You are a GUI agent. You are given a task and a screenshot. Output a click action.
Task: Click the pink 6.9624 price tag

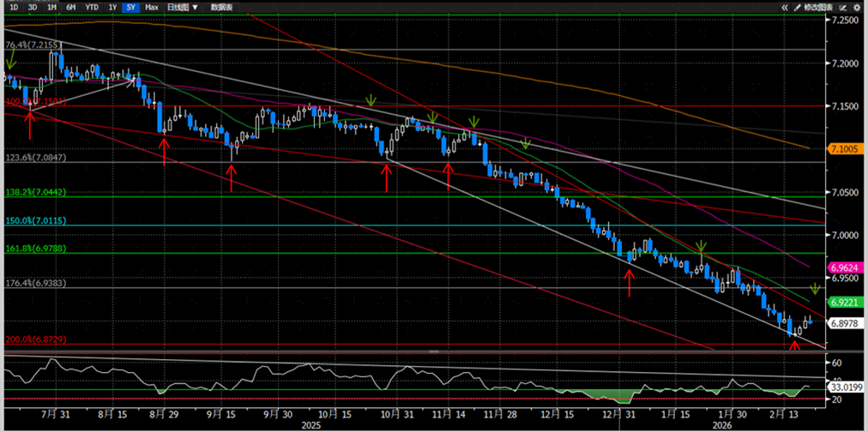[846, 267]
